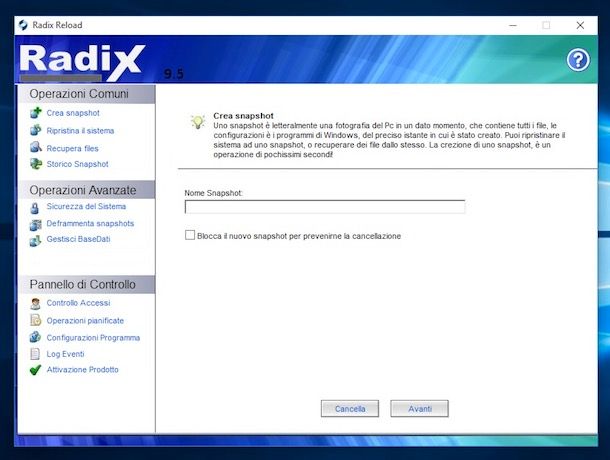The image size is (610, 460).
Task: Click the Radix logo in banner
Action: (x=82, y=61)
